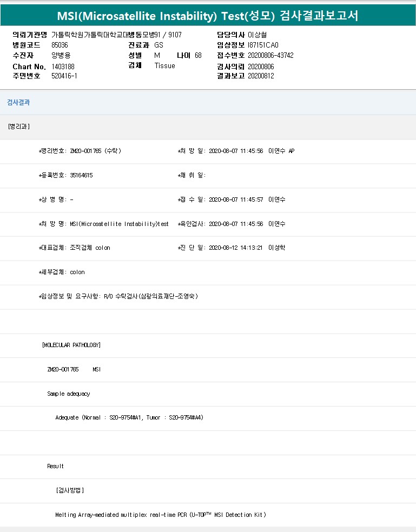Image resolution: width=416 pixels, height=532 pixels.
Task: Click the Result label
Action: click(x=55, y=466)
